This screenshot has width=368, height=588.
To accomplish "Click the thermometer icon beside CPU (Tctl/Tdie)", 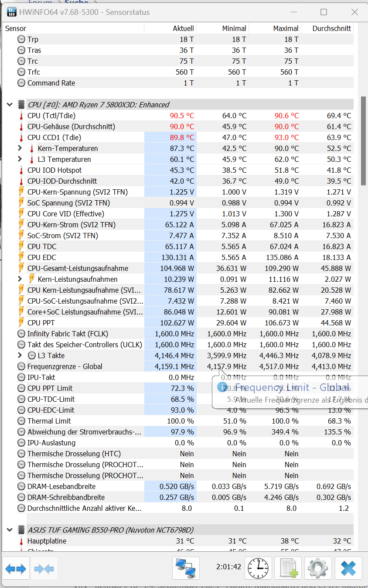I will pos(20,116).
